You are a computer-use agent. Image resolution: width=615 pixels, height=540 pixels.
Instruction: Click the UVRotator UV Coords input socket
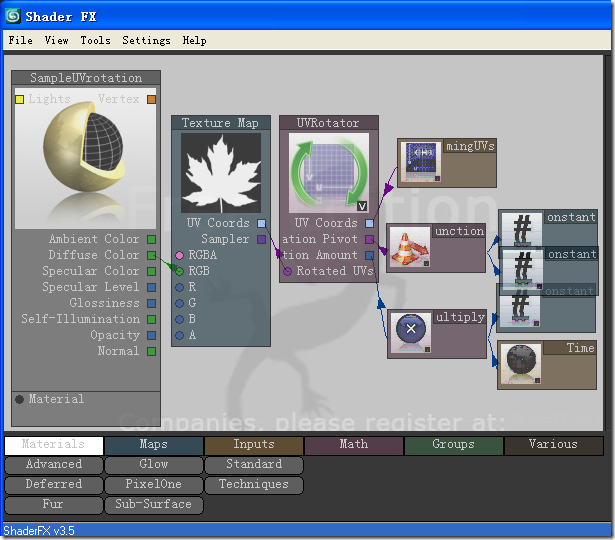(x=369, y=224)
